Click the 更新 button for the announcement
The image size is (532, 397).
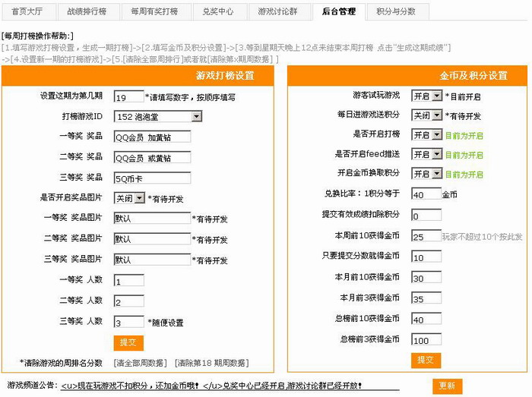coord(448,386)
